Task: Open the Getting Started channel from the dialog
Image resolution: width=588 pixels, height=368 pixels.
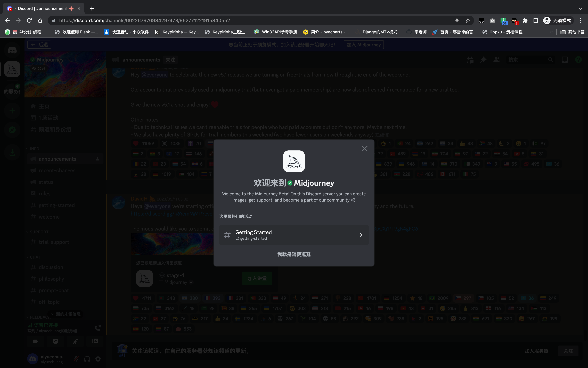Action: 294,235
